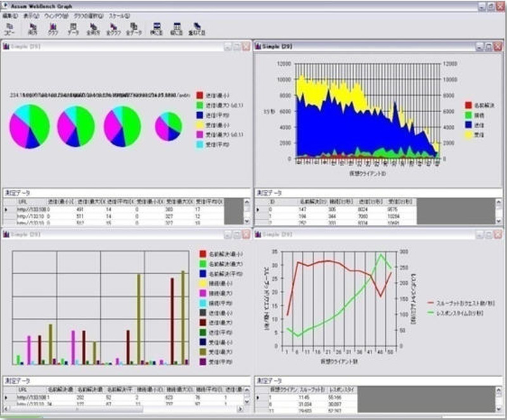Viewport: 507px width, 420px height.
Task: Click the 縦に並 vertical tile icon
Action: [176, 28]
